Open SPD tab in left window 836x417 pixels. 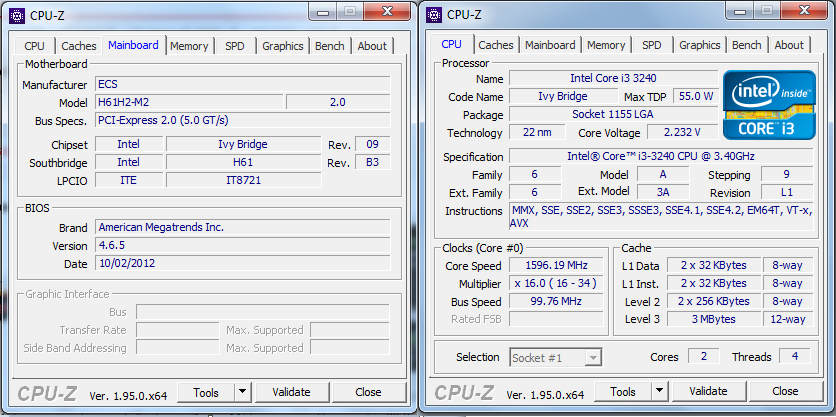click(235, 46)
